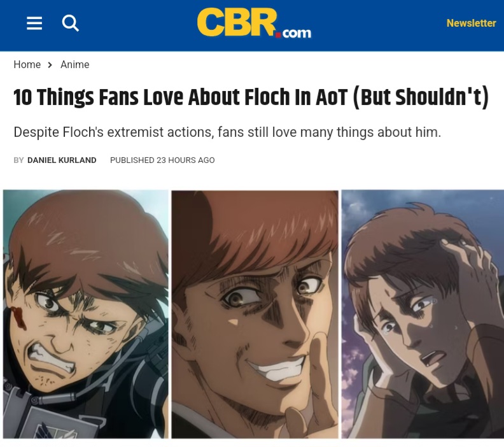Click the article subtitle about extremist actions
The image size is (504, 447).
227,132
